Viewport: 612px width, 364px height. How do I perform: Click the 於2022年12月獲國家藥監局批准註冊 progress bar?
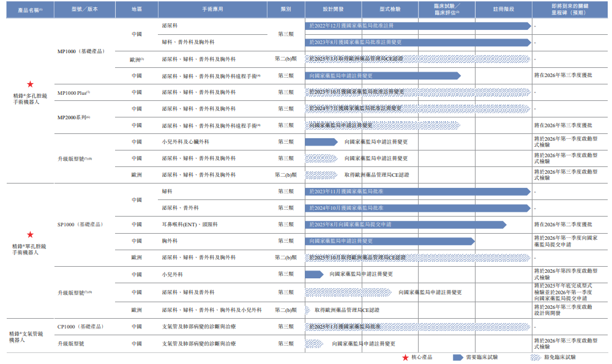(x=418, y=26)
